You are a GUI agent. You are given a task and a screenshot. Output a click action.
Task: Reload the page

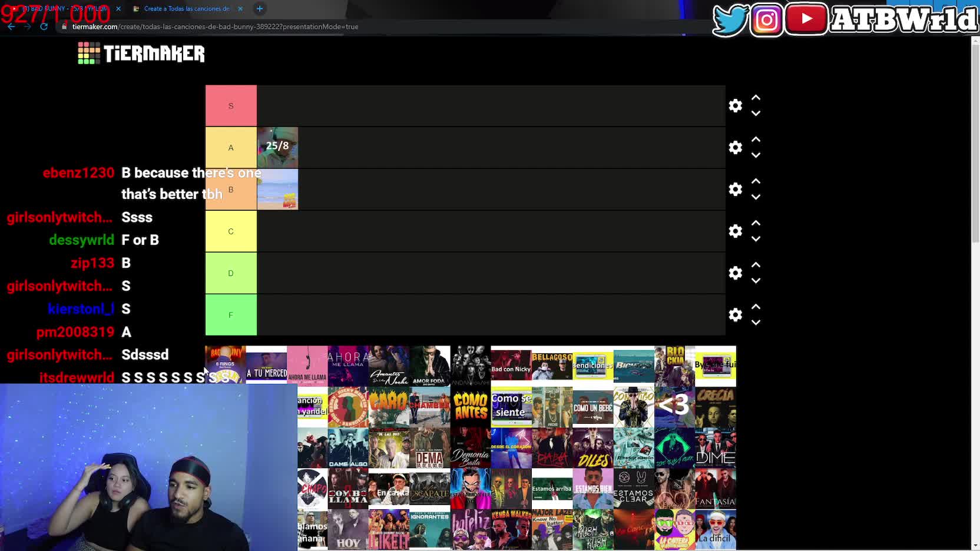click(x=44, y=26)
